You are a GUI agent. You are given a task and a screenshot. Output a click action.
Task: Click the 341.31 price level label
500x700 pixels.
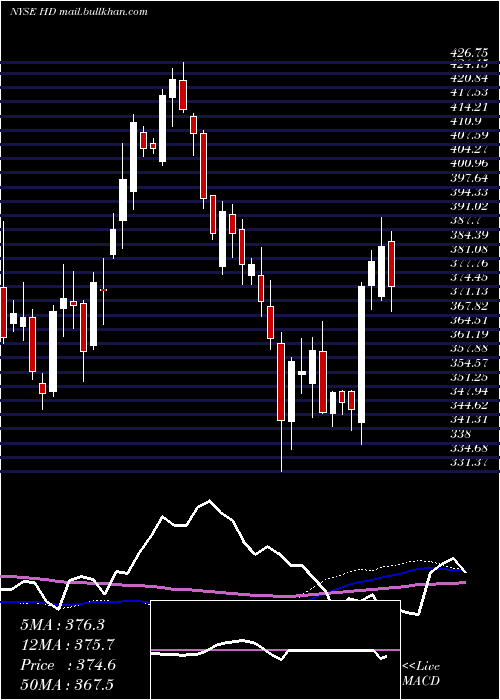469,420
